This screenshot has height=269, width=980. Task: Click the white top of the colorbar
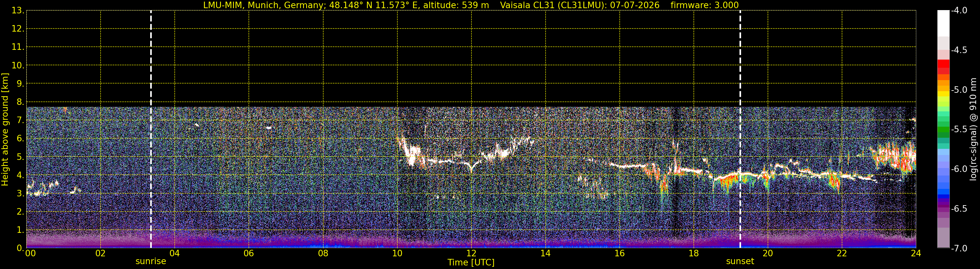(944, 23)
